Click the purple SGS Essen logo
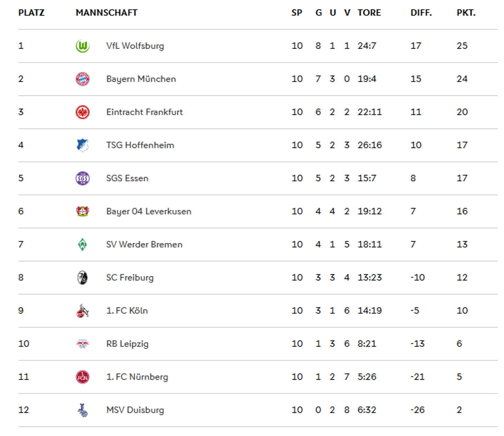This screenshot has height=436, width=504. tap(83, 178)
